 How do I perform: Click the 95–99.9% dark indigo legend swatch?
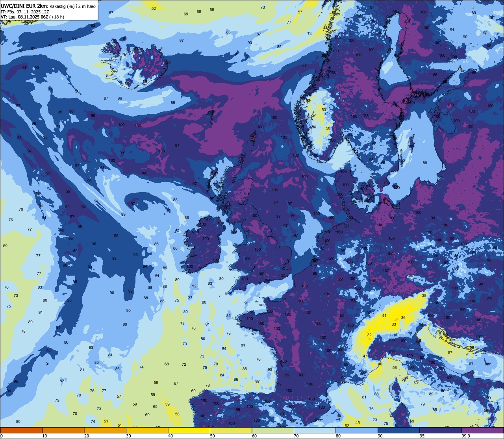click(x=441, y=430)
